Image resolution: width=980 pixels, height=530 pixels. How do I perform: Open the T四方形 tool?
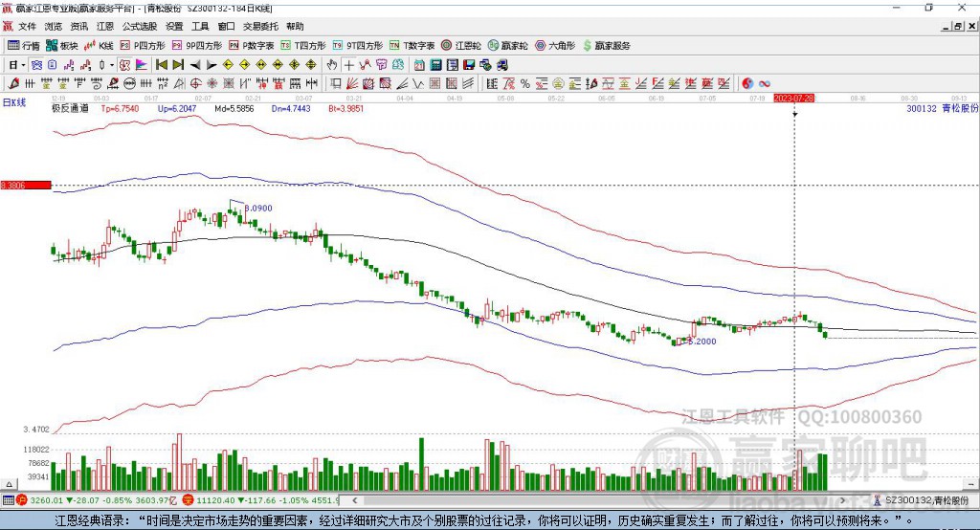tap(303, 46)
